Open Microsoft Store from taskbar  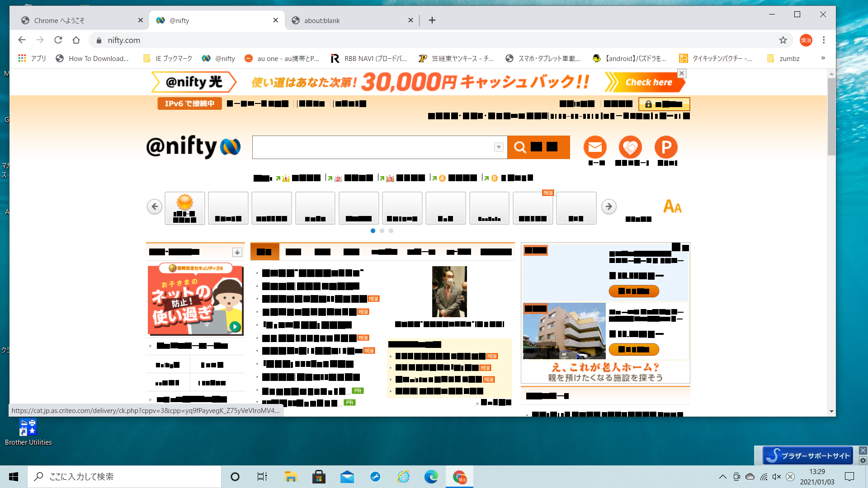click(319, 477)
